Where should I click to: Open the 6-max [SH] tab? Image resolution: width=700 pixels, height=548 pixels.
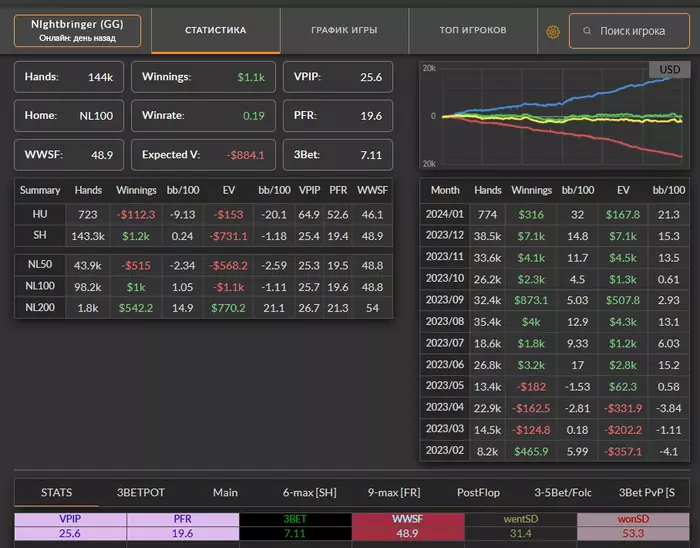click(x=309, y=492)
